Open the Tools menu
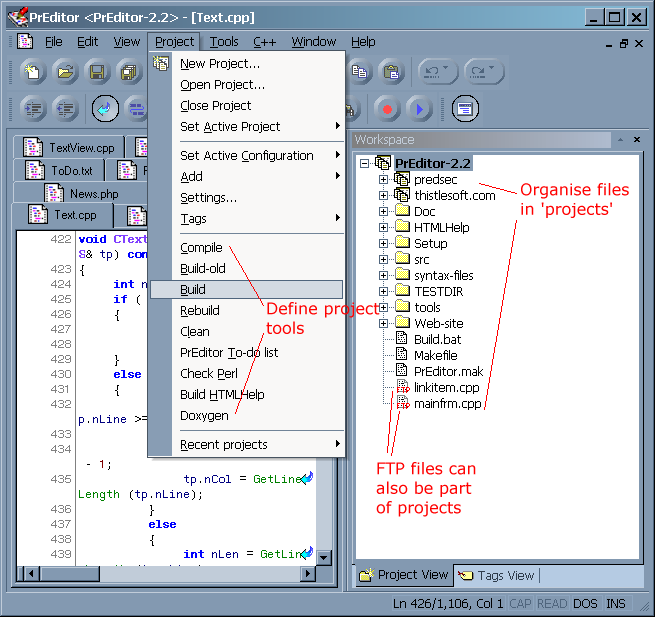Image resolution: width=655 pixels, height=617 pixels. click(224, 42)
